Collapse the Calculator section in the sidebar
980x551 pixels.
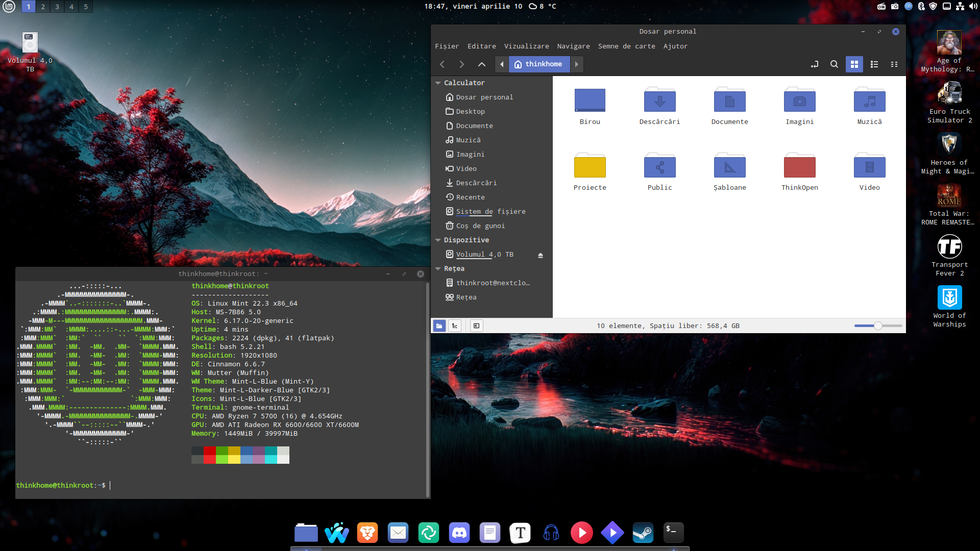click(x=438, y=82)
